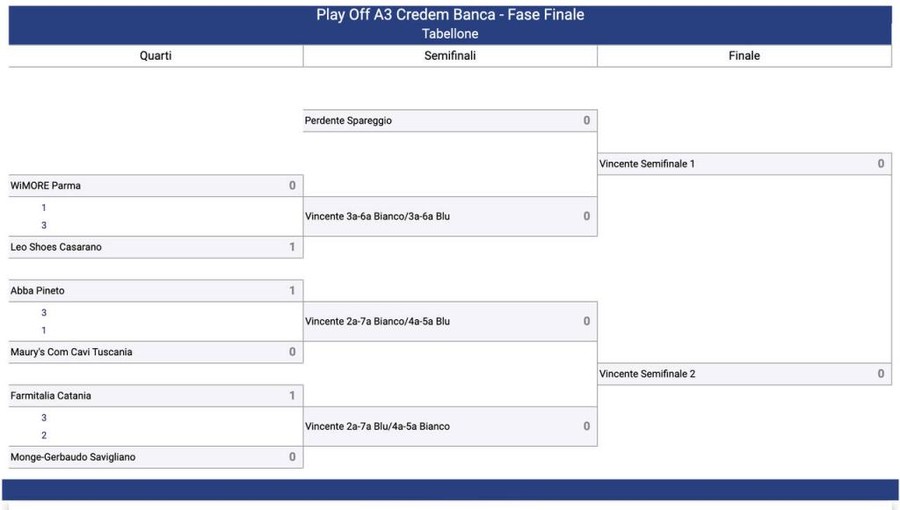Select the Quarti column header
900x510 pixels.
[x=156, y=56]
